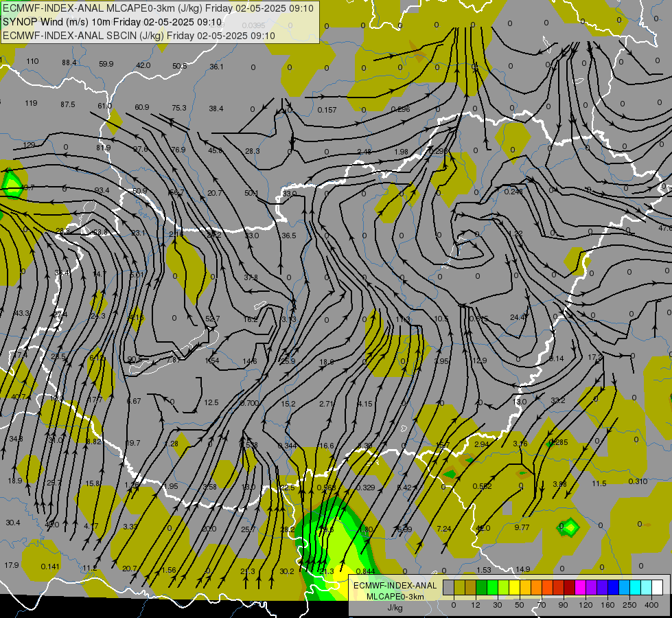Click legend scale tick value '30'
The image size is (672, 618).
coord(498,605)
